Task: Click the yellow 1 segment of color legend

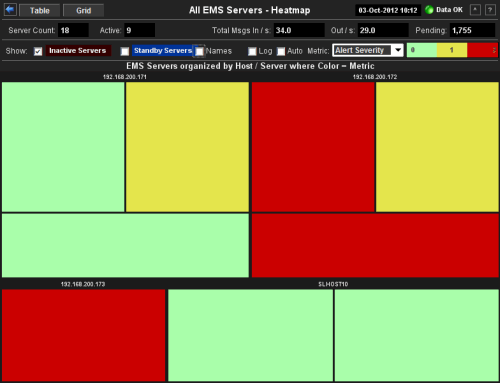Action: pyautogui.click(x=452, y=50)
